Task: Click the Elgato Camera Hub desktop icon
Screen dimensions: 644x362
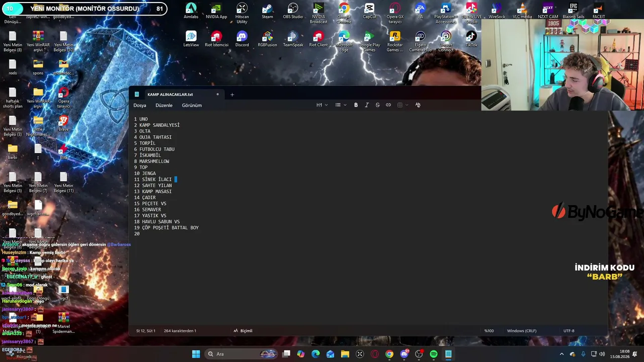Action: (x=421, y=41)
